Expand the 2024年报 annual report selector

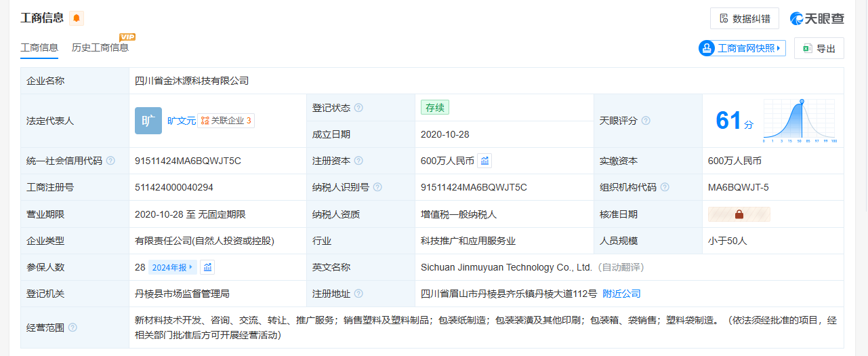pyautogui.click(x=172, y=267)
